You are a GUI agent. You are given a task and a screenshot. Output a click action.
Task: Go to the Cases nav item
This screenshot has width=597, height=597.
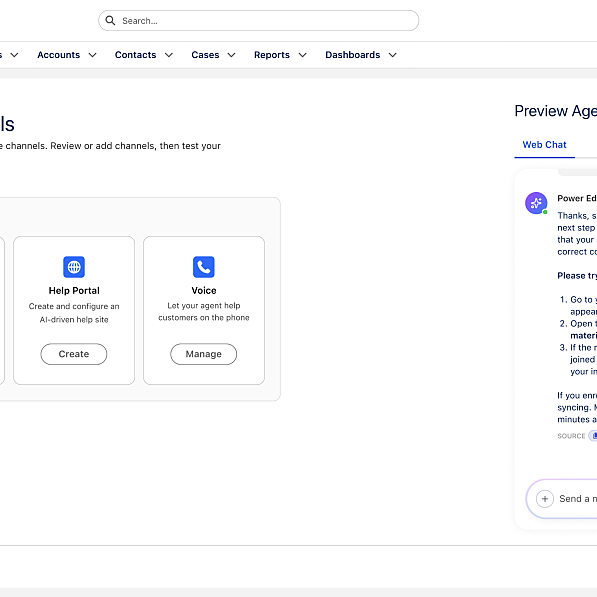tap(205, 55)
